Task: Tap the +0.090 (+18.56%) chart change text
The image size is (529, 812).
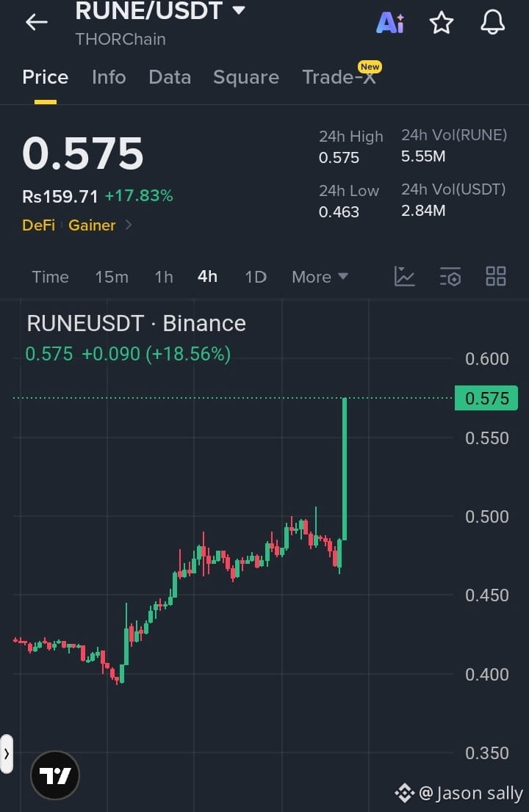Action: click(x=156, y=354)
